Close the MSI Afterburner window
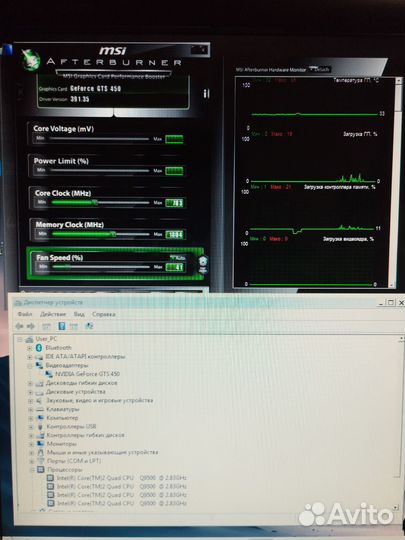The height and width of the screenshot is (540, 405). [x=204, y=50]
